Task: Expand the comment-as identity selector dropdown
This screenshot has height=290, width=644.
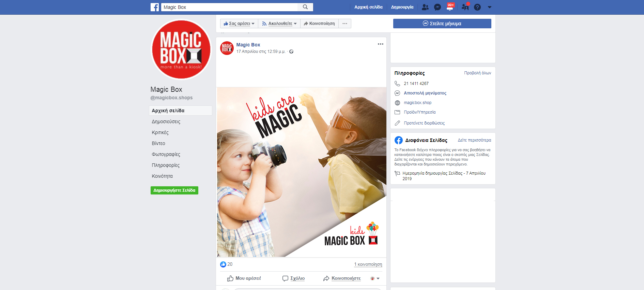Action: tap(375, 278)
